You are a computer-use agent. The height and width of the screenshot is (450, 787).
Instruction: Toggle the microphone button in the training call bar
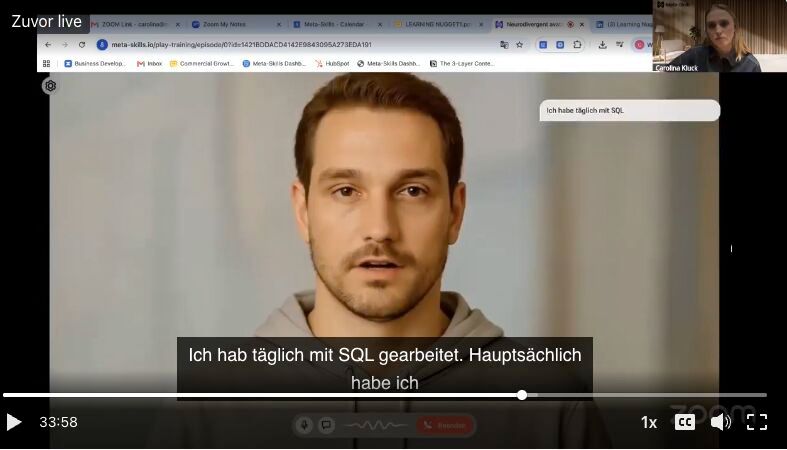click(x=304, y=425)
